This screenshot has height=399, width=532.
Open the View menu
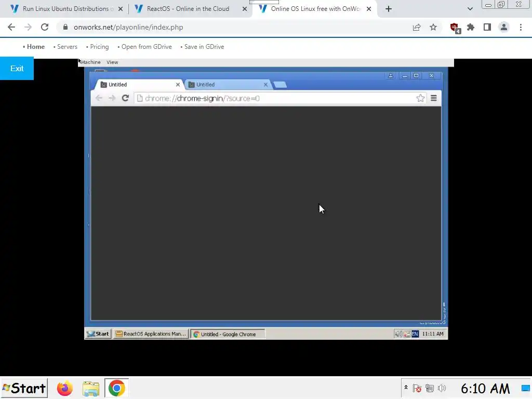click(x=112, y=62)
